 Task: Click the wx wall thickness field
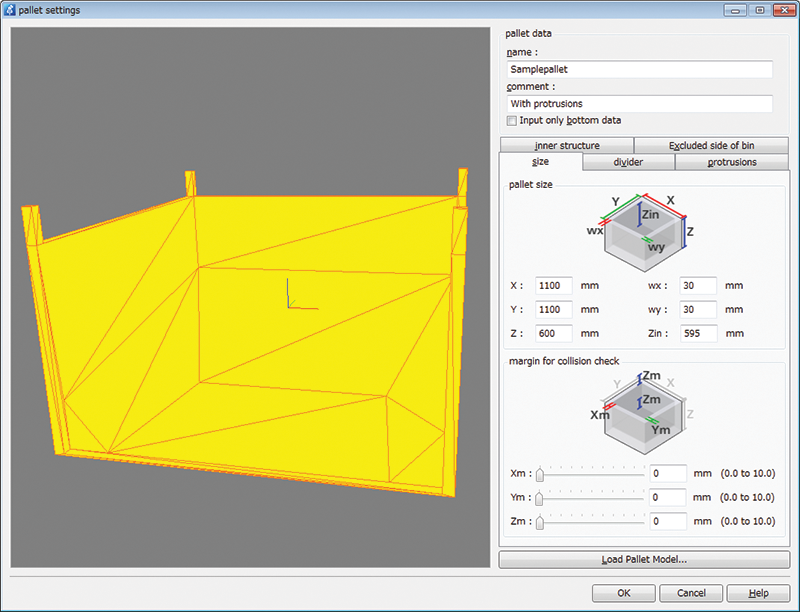tap(698, 286)
